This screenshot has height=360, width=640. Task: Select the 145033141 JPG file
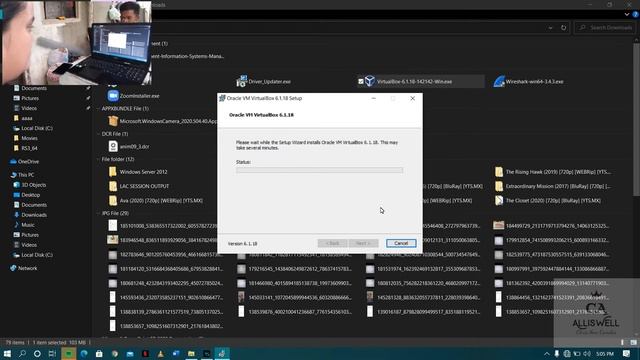coord(294,297)
